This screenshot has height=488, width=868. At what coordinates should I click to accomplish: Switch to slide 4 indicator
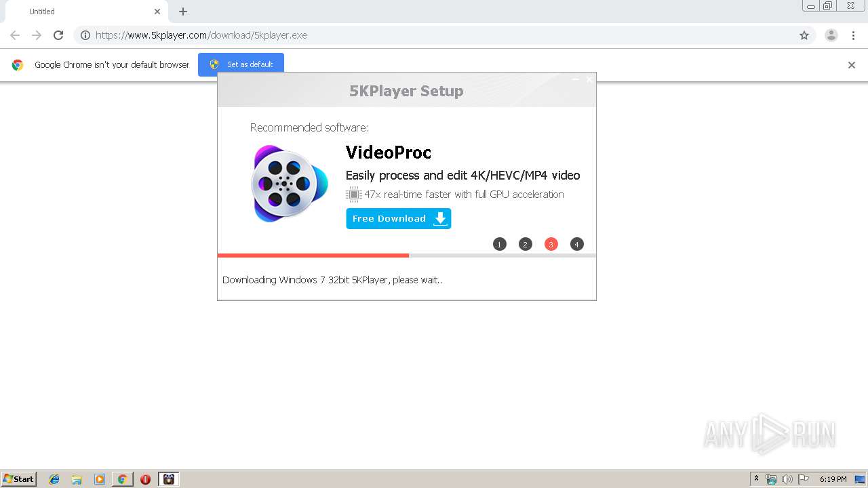point(577,244)
